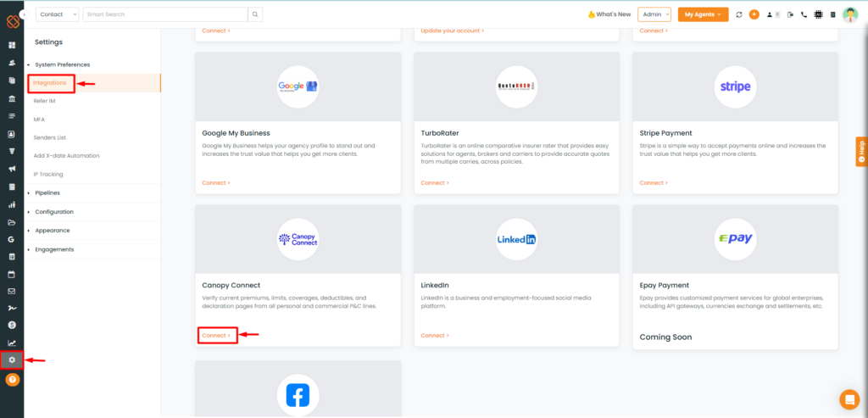
Task: Click the app logo in top-left
Action: pyautogui.click(x=13, y=21)
